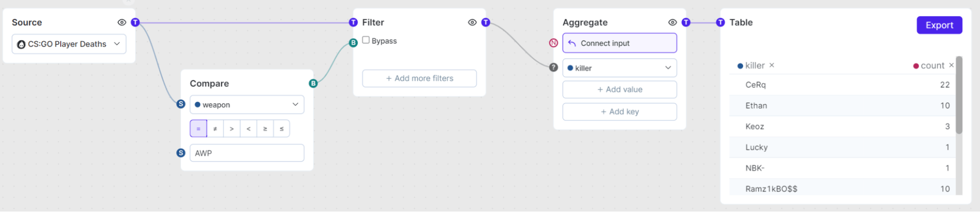Enable the Bypass checkbox
Image resolution: width=980 pixels, height=212 pixels.
pyautogui.click(x=366, y=40)
